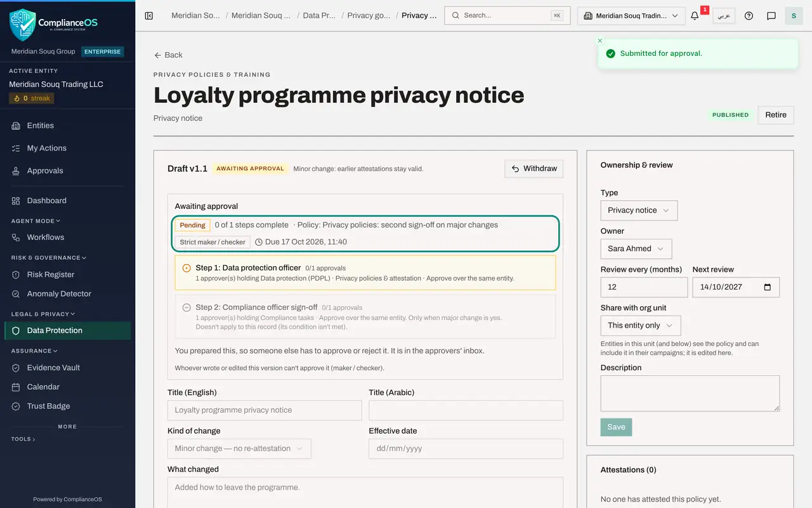Image resolution: width=812 pixels, height=508 pixels.
Task: Click the Privacy go... breadcrumb
Action: 369,15
